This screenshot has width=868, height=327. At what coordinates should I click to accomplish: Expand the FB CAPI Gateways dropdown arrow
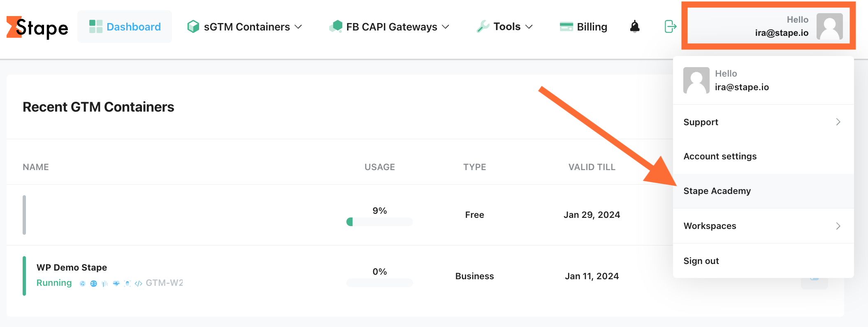click(x=446, y=27)
